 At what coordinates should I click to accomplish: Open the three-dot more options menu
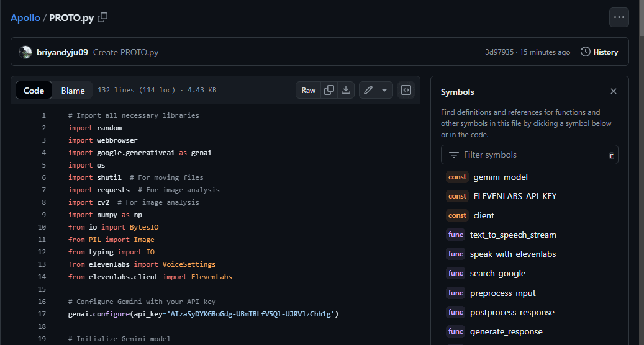[x=619, y=17]
